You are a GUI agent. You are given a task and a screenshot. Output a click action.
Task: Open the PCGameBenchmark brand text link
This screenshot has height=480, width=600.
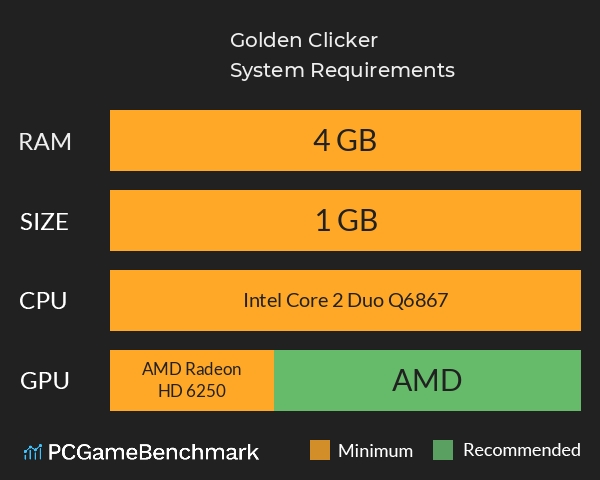[154, 452]
